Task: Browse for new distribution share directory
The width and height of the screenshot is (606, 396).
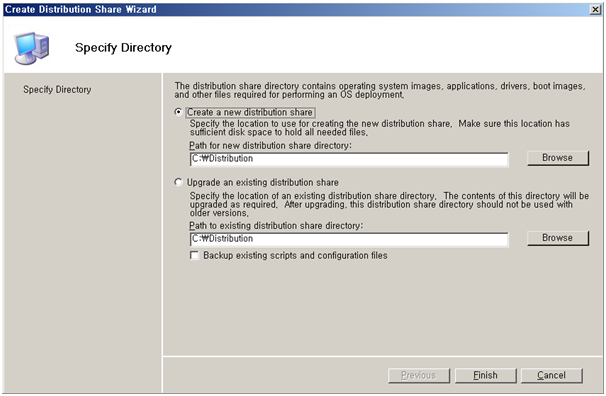Action: 558,158
